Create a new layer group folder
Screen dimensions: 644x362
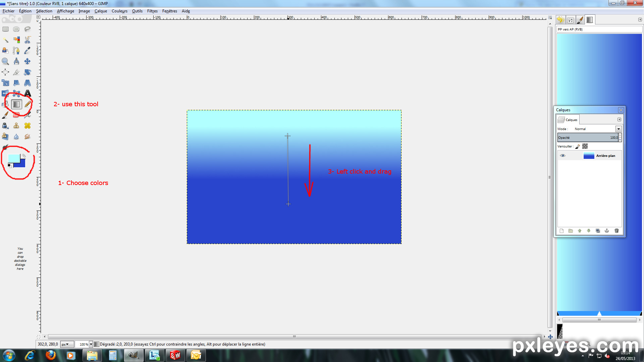(x=571, y=231)
